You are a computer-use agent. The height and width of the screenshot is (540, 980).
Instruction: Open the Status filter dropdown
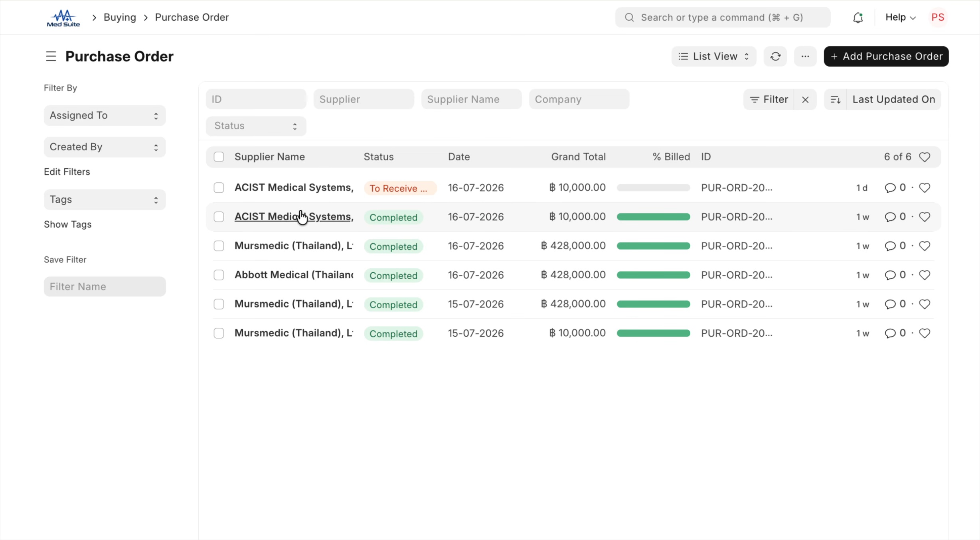256,126
